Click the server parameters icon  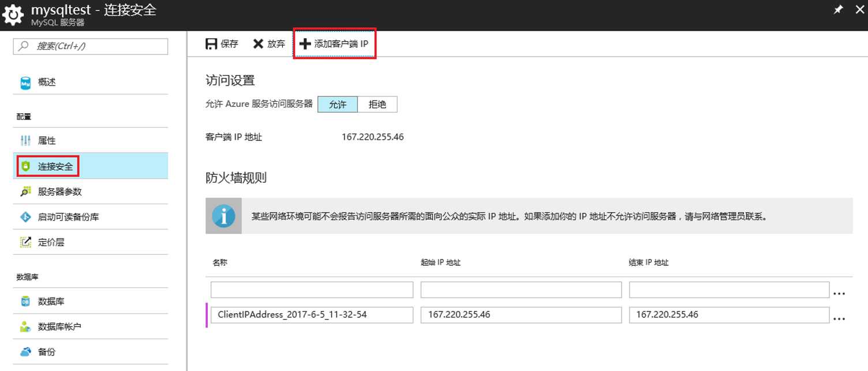coord(25,191)
